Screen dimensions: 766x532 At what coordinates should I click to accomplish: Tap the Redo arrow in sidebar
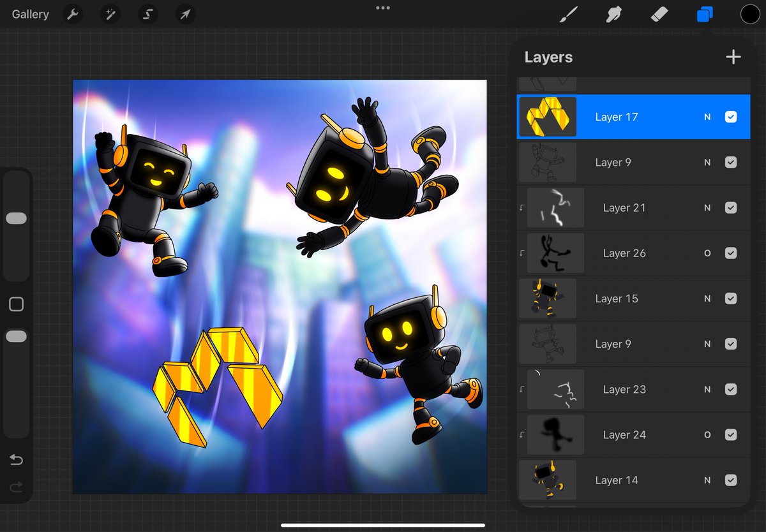click(17, 487)
